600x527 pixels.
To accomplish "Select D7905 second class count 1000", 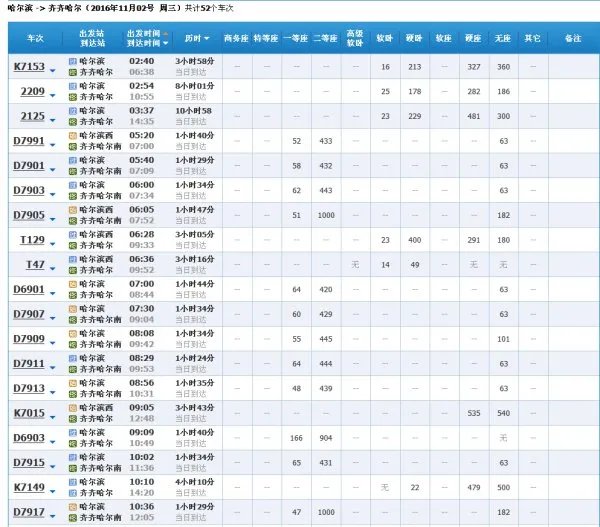I will [326, 215].
